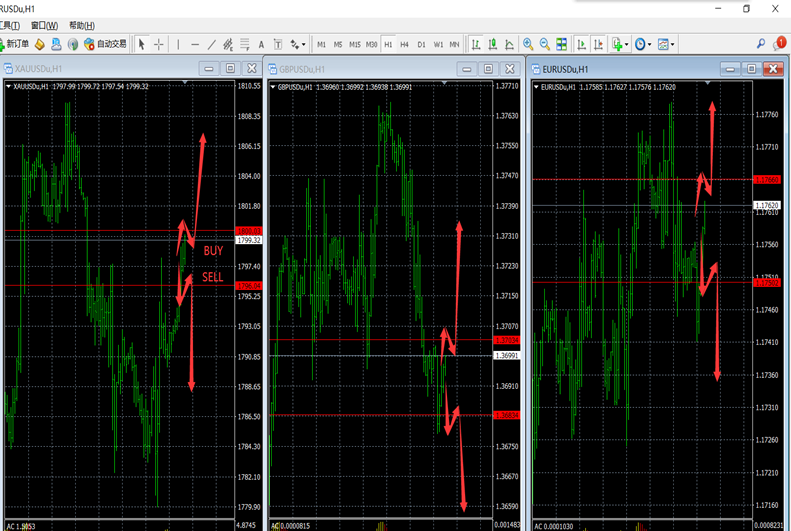Image resolution: width=791 pixels, height=531 pixels.
Task: Expand the EURUSDu,H1 chart header triangle
Action: point(536,87)
